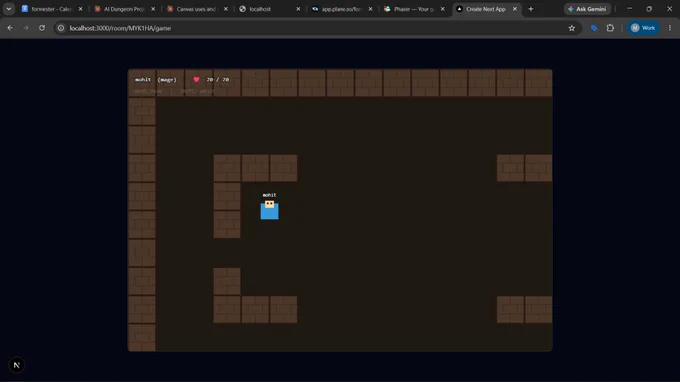View site information icon in address bar

point(61,28)
